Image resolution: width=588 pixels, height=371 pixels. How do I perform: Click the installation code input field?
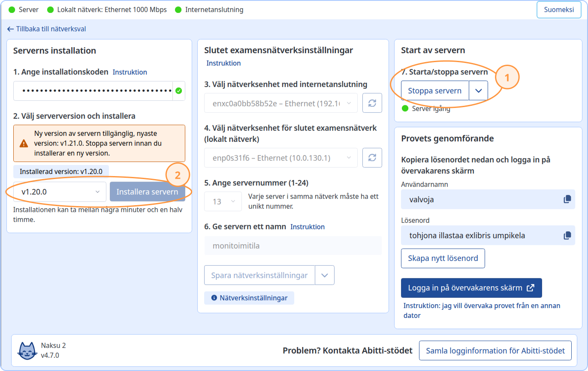coord(93,91)
